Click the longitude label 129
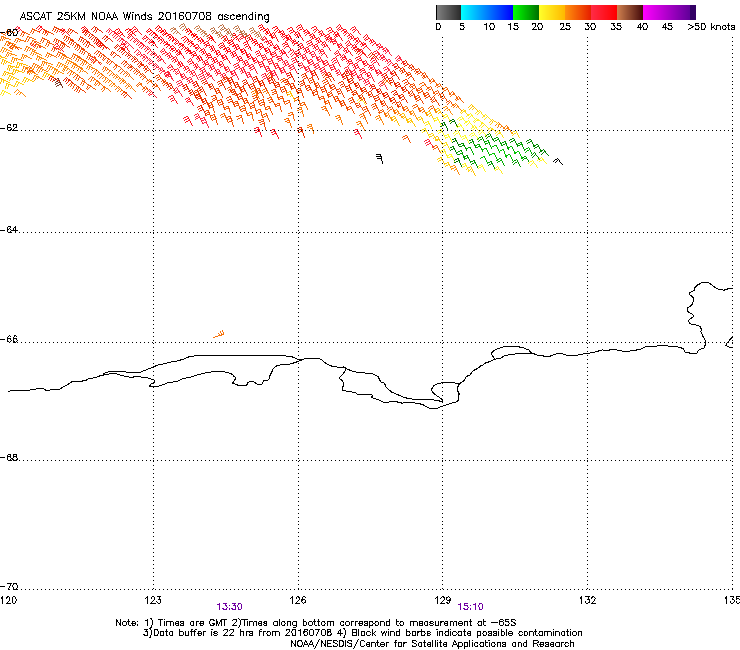The height and width of the screenshot is (650, 740). tap(443, 600)
